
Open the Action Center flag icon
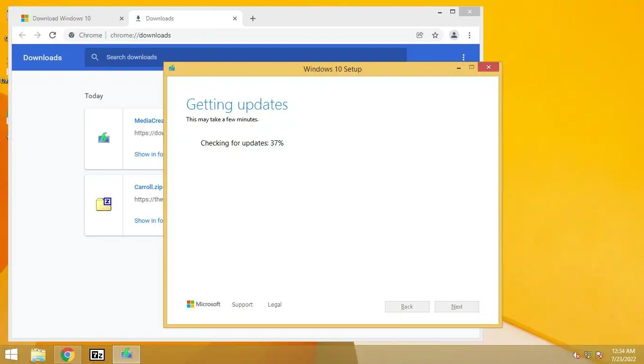point(599,355)
